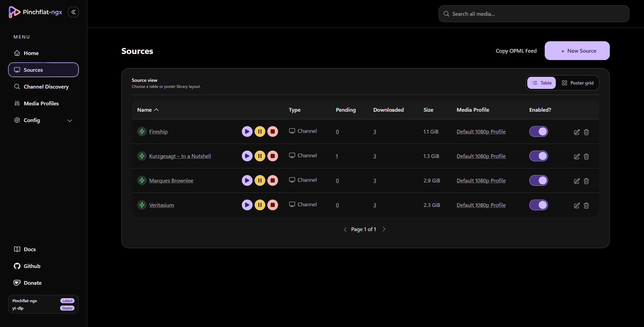This screenshot has height=327, width=644.
Task: Click the New Source button
Action: 577,51
